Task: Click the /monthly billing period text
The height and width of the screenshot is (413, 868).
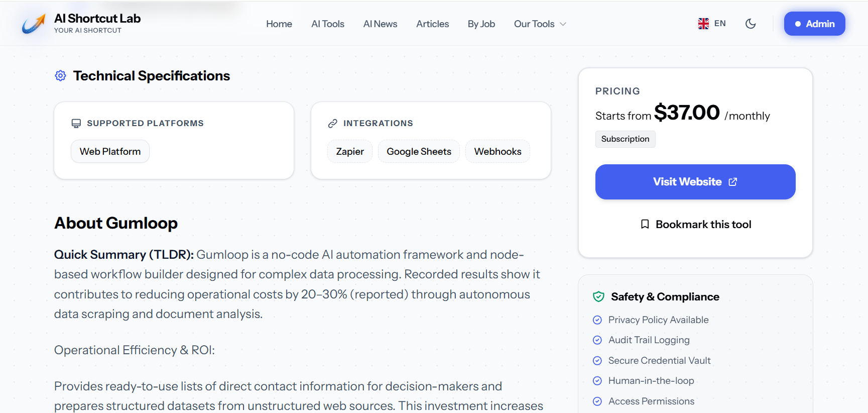Action: (747, 116)
